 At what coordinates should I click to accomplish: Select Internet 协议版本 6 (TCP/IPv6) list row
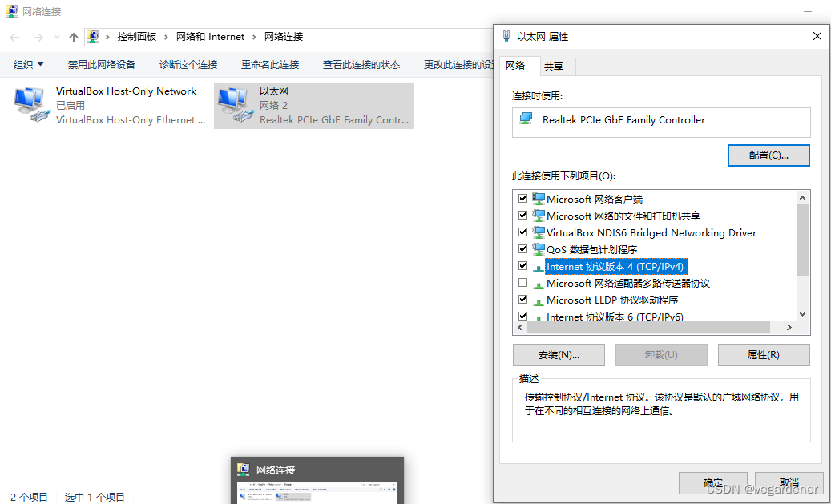[615, 317]
